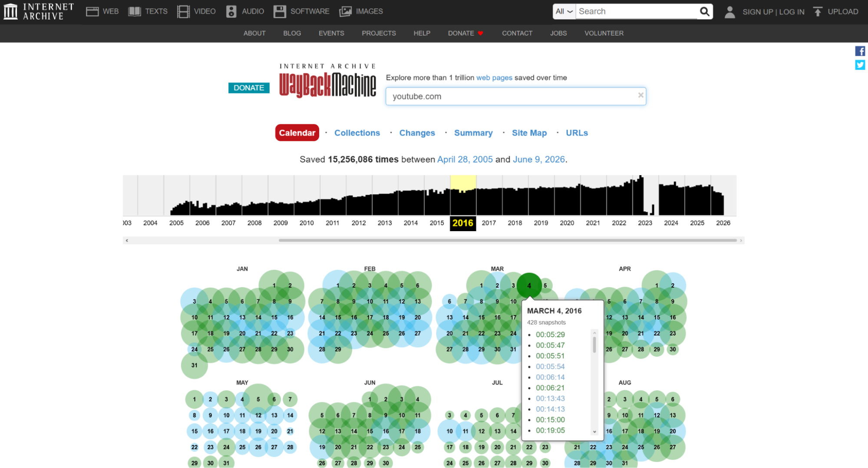Share on Twitter
Screen dimensions: 868x468
pos(860,65)
